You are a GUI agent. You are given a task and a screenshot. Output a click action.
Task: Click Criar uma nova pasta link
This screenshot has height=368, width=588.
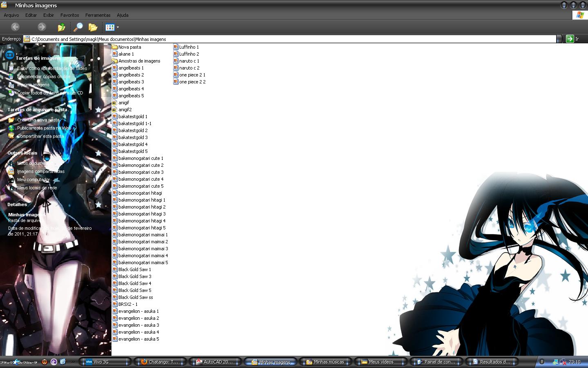(x=38, y=120)
